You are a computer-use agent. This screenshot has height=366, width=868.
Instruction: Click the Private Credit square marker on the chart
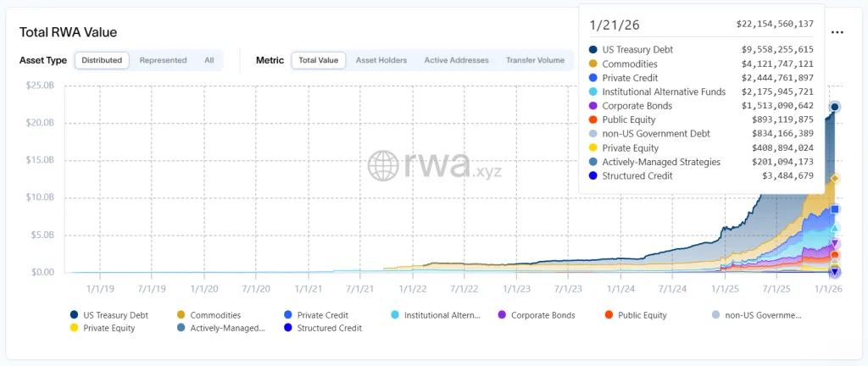pyautogui.click(x=835, y=209)
